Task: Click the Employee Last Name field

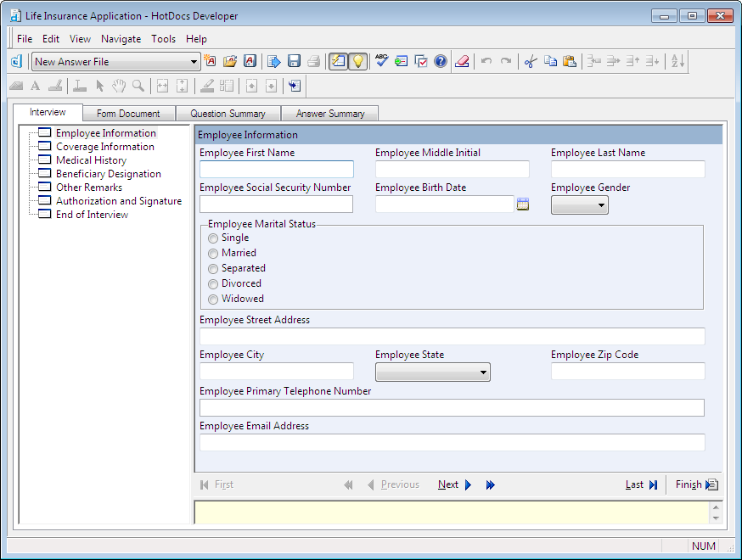Action: [628, 170]
